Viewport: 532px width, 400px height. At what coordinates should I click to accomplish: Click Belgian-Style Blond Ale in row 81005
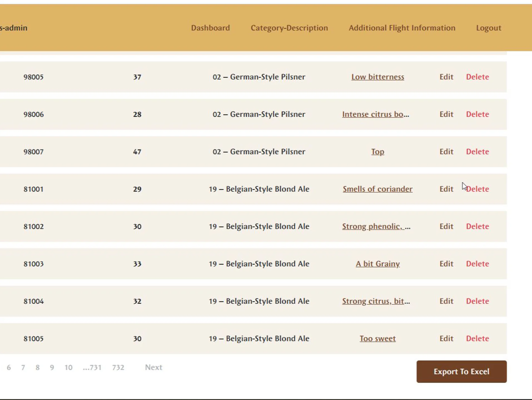coord(259,339)
